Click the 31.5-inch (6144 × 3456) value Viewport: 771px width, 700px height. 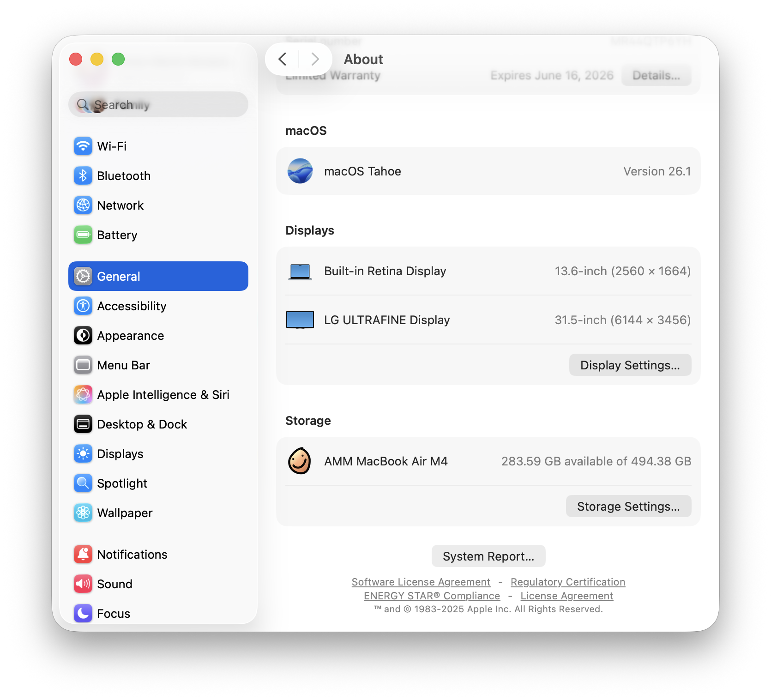(623, 320)
